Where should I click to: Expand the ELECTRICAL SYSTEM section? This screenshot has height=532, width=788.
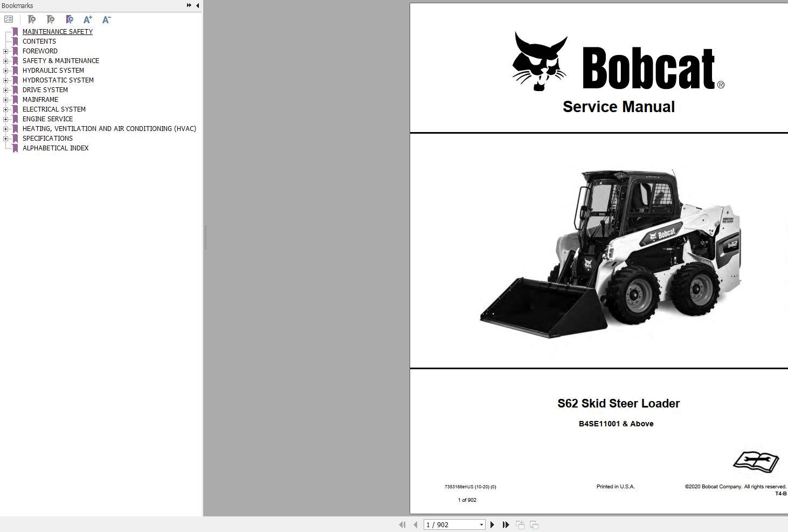[x=5, y=109]
